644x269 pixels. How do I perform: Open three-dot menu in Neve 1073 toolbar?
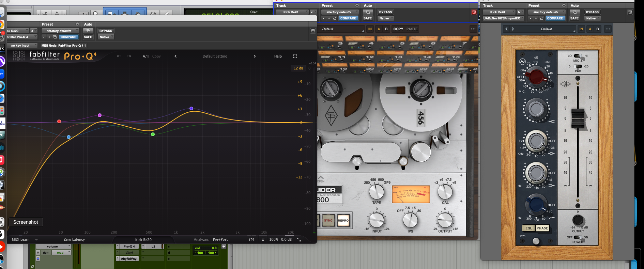click(608, 29)
